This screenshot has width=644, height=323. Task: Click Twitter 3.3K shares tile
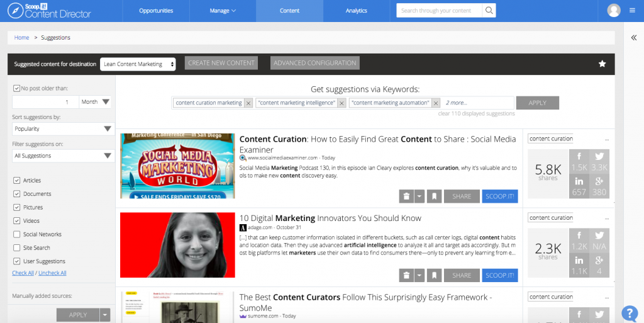(x=599, y=161)
